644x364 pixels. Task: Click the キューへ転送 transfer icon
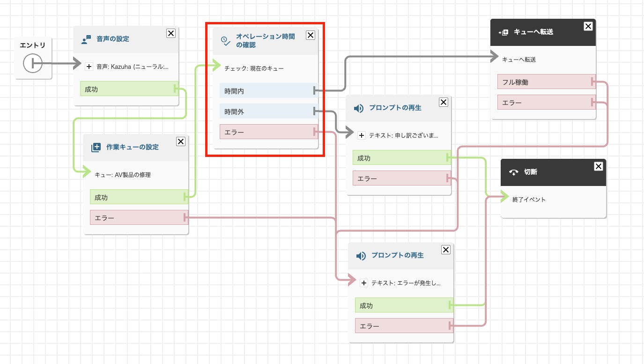click(x=503, y=32)
